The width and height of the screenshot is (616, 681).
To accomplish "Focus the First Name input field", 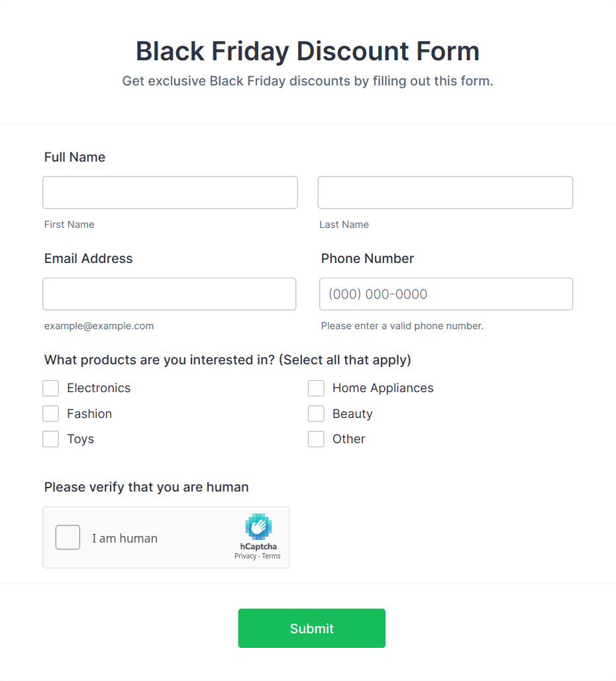I will click(170, 192).
